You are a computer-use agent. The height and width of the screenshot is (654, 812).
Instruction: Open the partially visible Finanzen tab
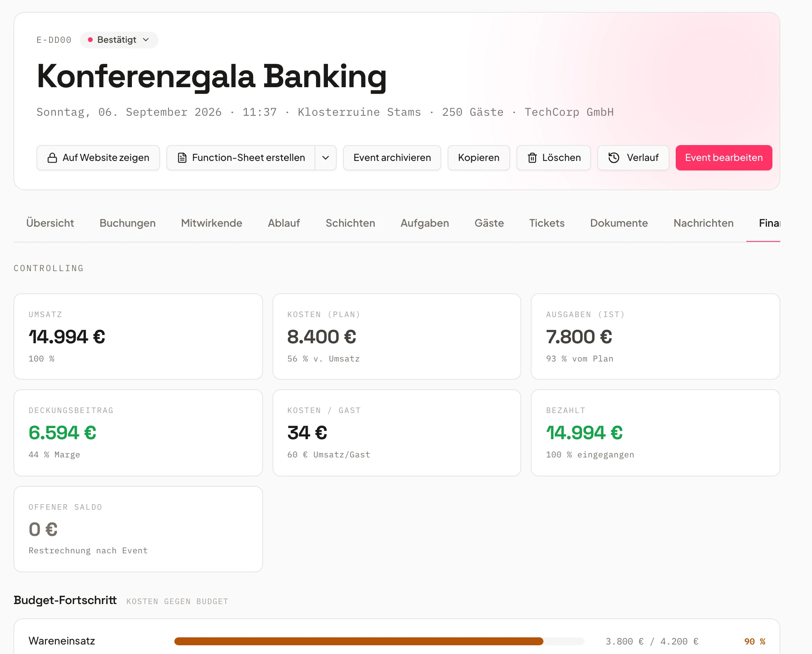(x=769, y=223)
